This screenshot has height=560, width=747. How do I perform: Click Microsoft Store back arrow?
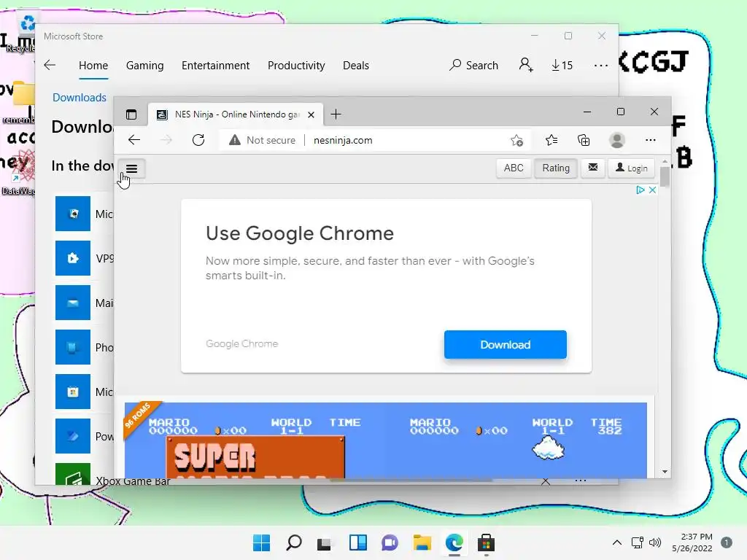click(50, 65)
